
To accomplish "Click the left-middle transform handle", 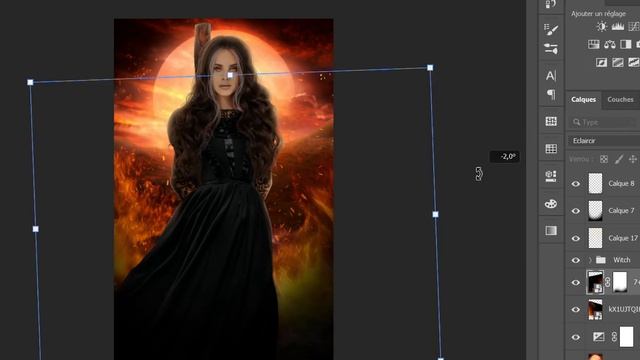I will (36, 229).
